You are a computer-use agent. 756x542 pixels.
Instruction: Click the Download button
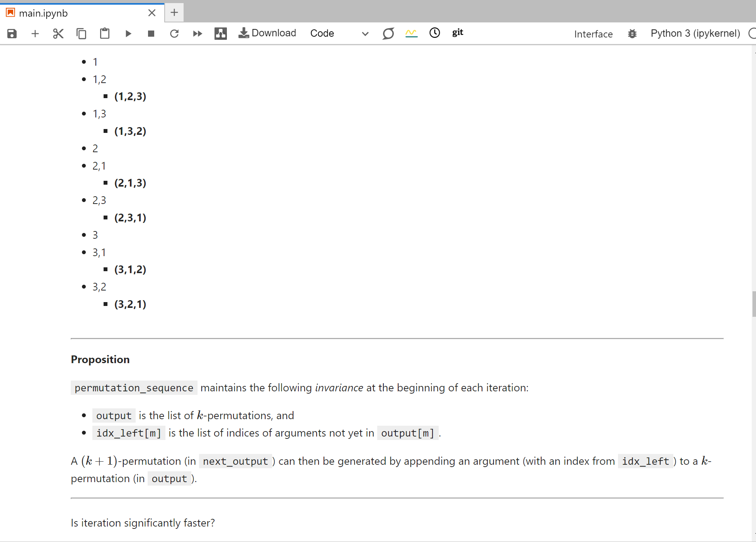(267, 33)
